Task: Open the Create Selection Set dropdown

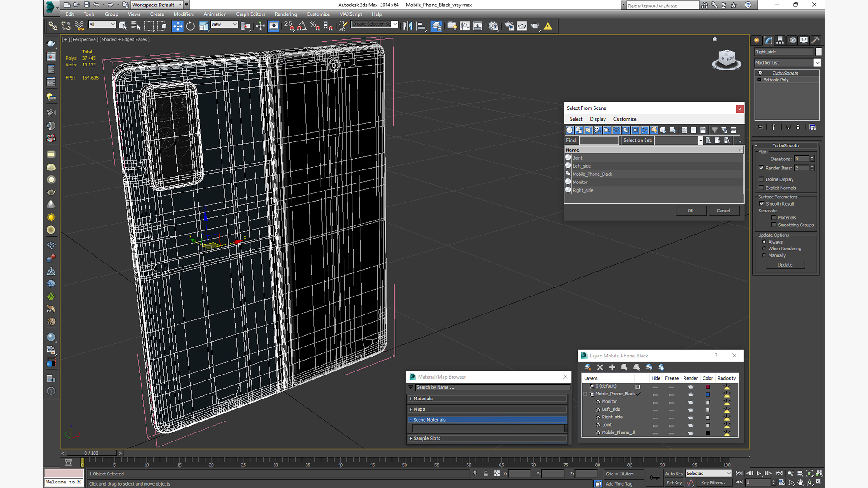Action: click(375, 24)
